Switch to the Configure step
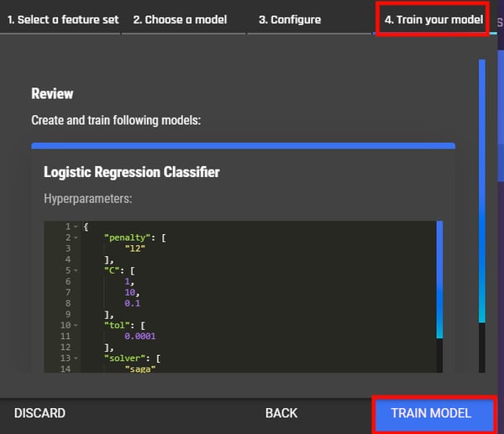The width and height of the screenshot is (504, 434). [x=290, y=19]
